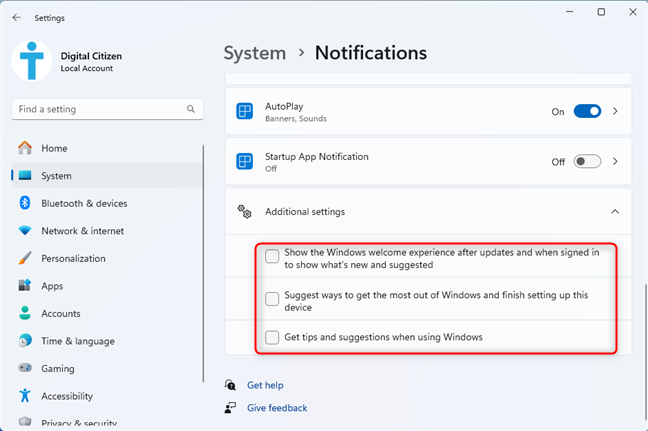
Task: Click the Personalization paintbrush icon
Action: click(25, 258)
